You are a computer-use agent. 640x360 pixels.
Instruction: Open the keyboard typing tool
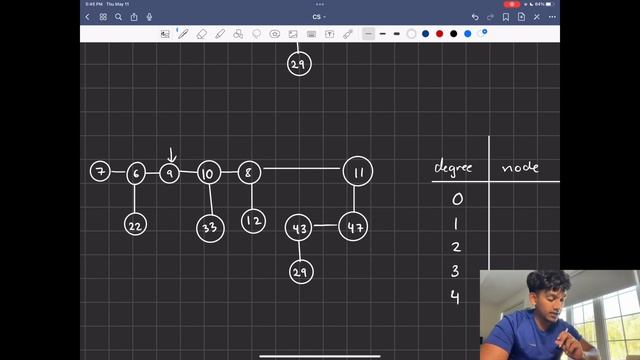[311, 34]
